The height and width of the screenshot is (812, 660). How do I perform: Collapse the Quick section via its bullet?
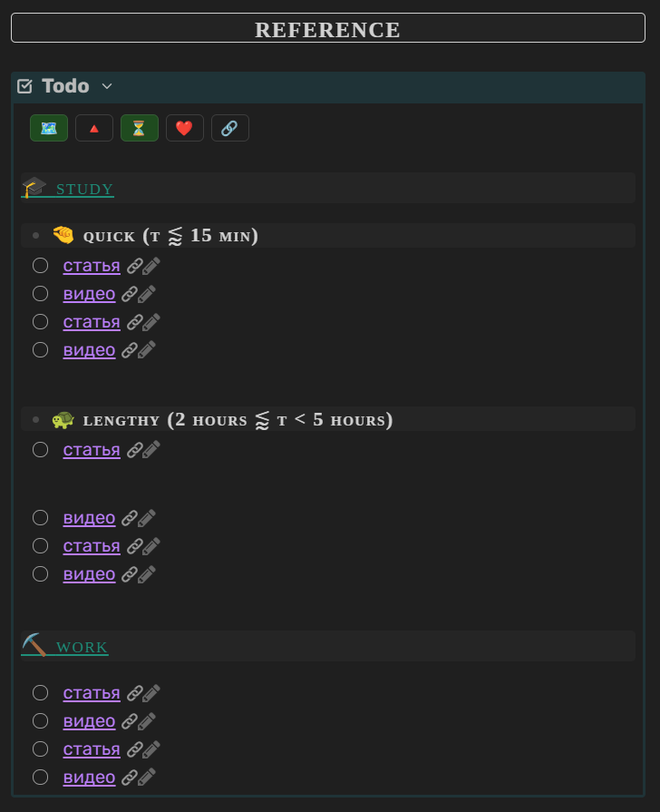[x=35, y=236]
